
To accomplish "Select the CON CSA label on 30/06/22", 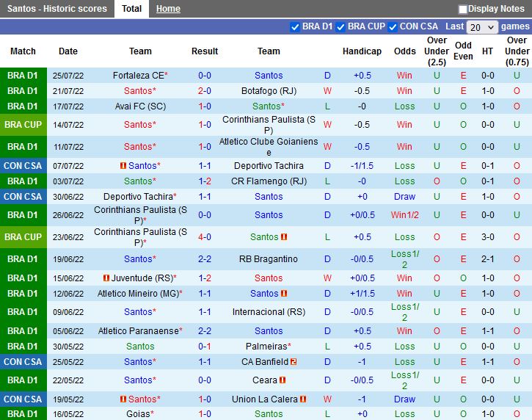I will [x=23, y=197].
